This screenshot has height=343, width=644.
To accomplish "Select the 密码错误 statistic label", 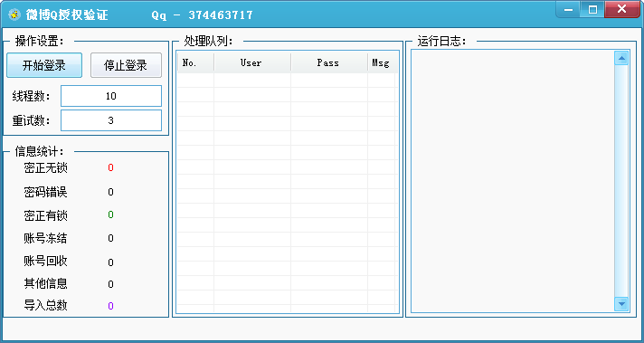I will pos(45,192).
